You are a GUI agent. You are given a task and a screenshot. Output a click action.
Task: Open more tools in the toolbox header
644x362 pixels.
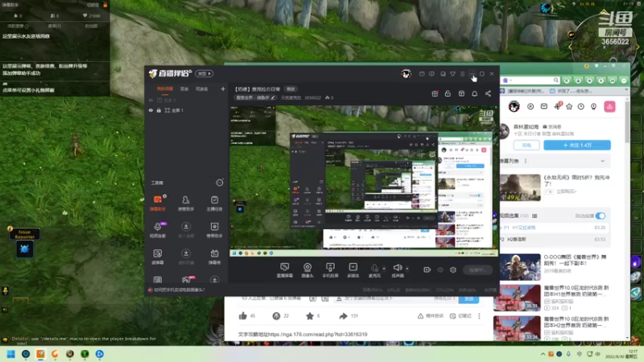pyautogui.click(x=220, y=183)
